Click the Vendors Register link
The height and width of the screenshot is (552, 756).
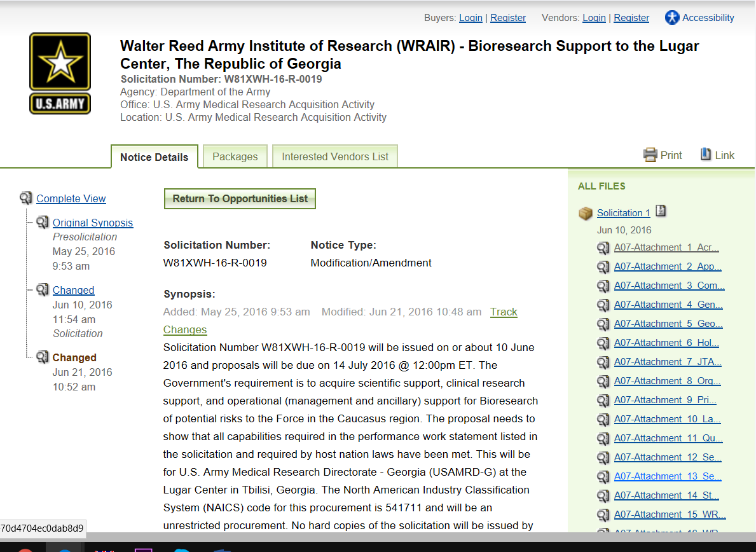(x=631, y=18)
